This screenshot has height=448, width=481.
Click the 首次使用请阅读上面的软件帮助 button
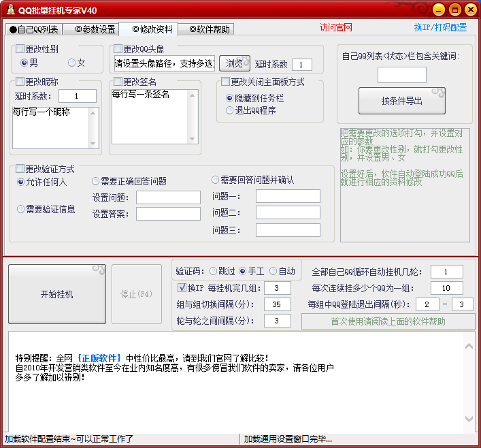click(388, 321)
